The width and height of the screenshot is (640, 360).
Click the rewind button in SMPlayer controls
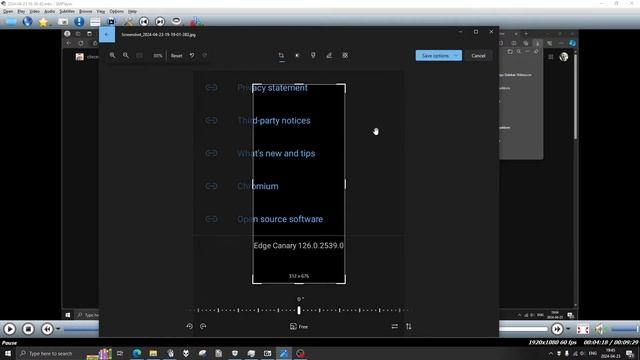tap(47, 329)
